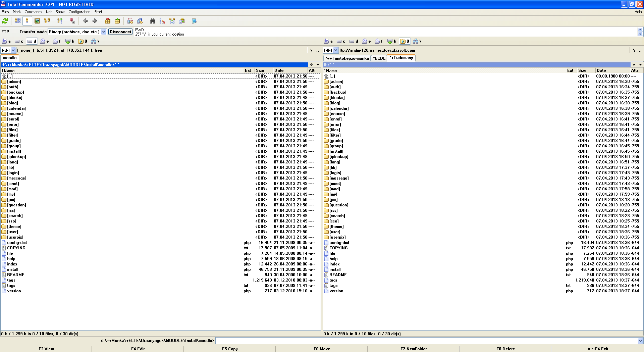The height and width of the screenshot is (352, 644).
Task: Open the URL new FTP connection icon
Action: tap(140, 21)
